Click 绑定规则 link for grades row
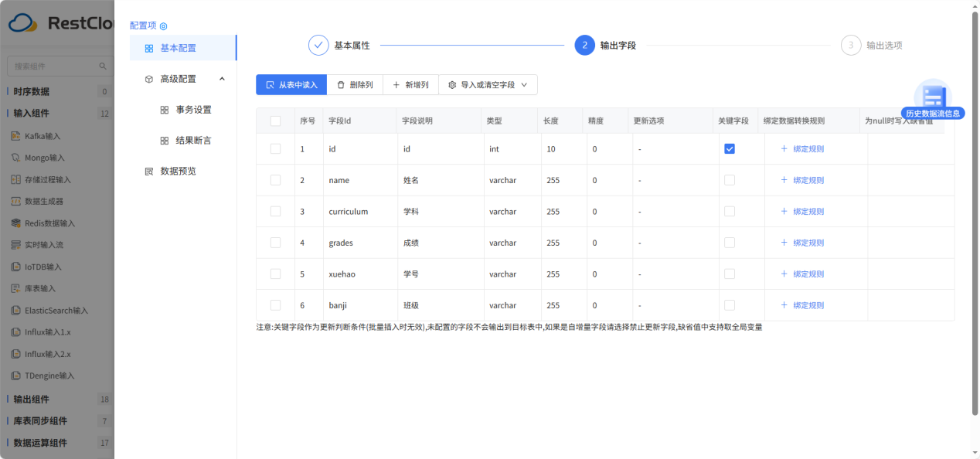980x459 pixels. [x=806, y=242]
